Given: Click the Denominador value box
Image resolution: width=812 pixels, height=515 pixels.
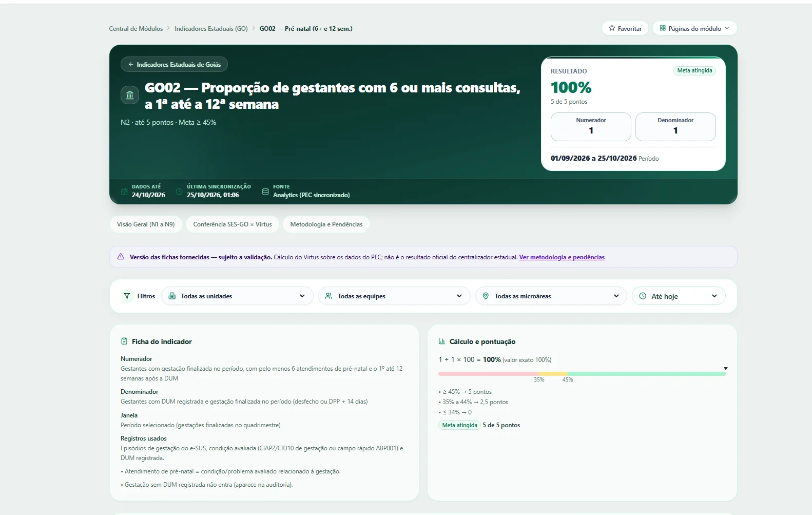Looking at the screenshot, I should (675, 126).
